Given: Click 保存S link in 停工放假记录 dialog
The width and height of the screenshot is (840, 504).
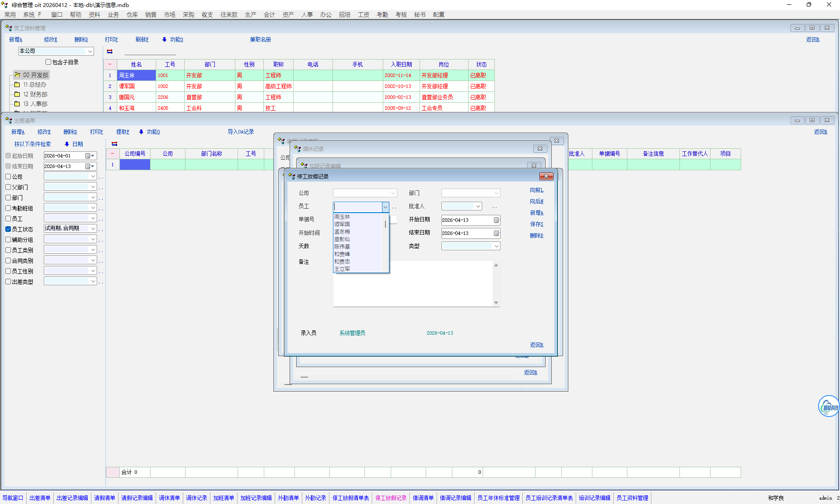Looking at the screenshot, I should click(x=536, y=224).
